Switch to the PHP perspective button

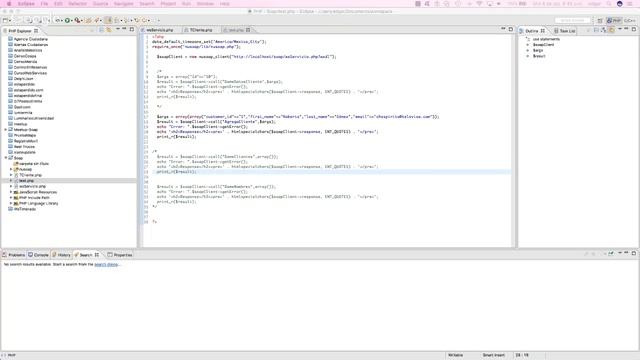(614, 20)
